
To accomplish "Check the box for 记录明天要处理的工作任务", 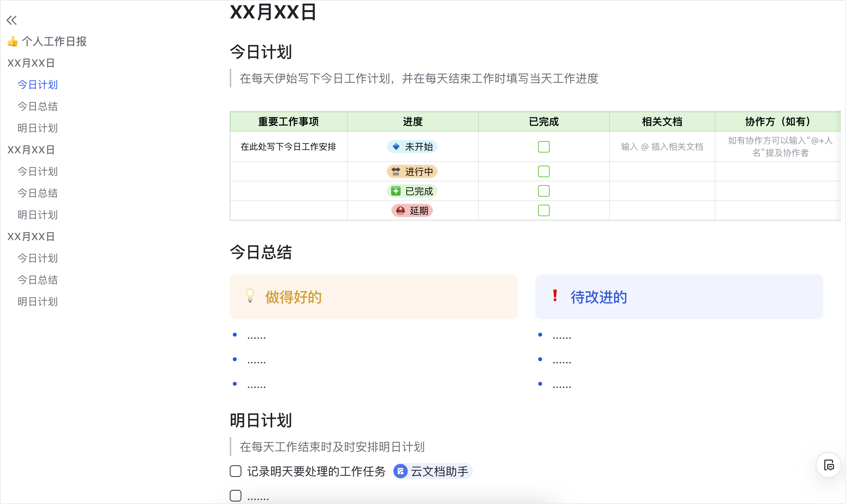I will (235, 471).
